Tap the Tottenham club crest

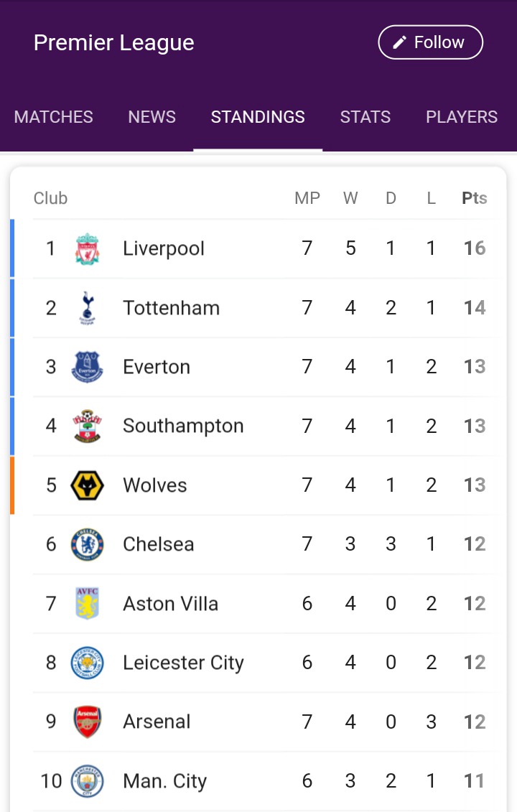point(88,308)
